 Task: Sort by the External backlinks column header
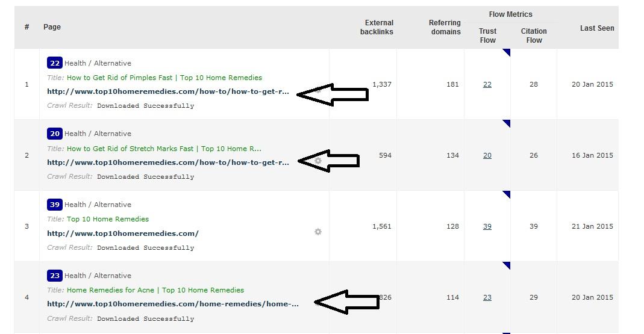pyautogui.click(x=377, y=27)
